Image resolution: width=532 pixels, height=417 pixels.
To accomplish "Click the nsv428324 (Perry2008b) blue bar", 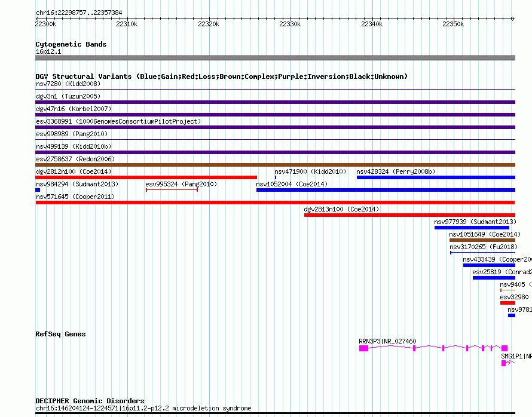I will pos(436,177).
